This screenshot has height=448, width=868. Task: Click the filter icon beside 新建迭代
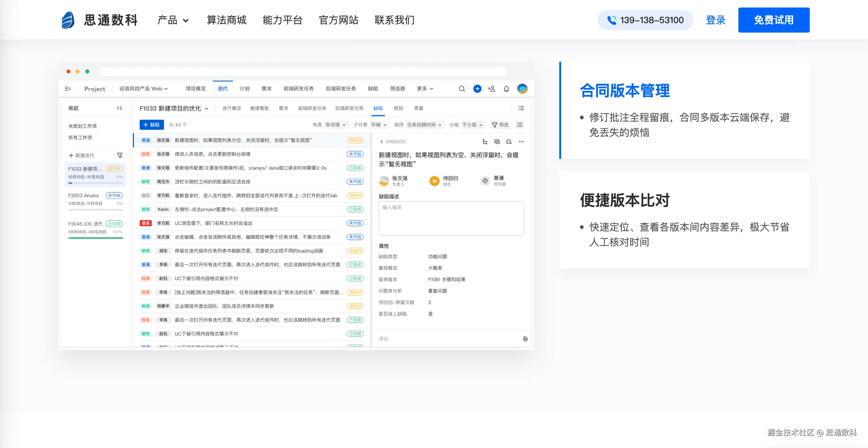tap(120, 155)
